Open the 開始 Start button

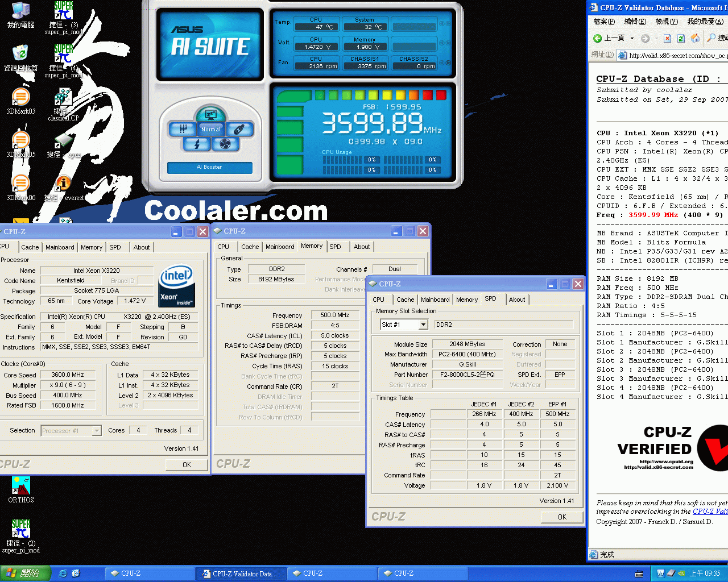click(26, 573)
